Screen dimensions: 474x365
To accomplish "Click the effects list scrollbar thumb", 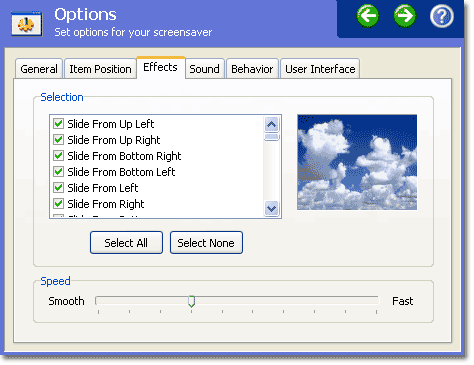I will click(x=272, y=137).
